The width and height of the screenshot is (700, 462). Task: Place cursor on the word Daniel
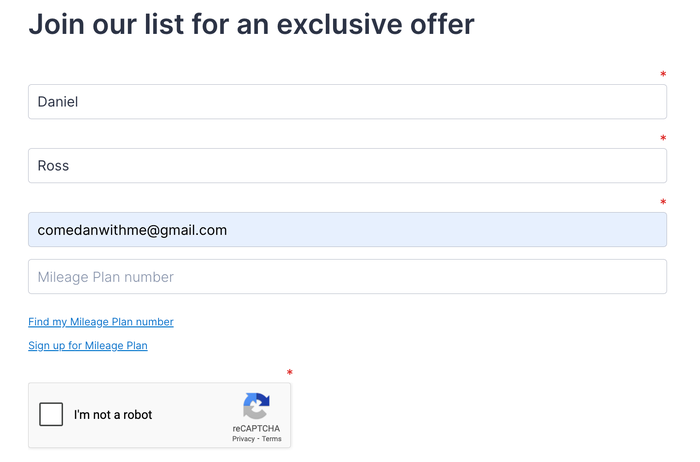pos(58,102)
